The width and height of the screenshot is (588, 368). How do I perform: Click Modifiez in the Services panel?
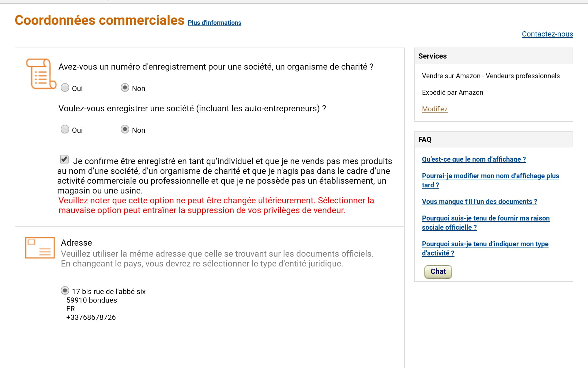click(435, 109)
